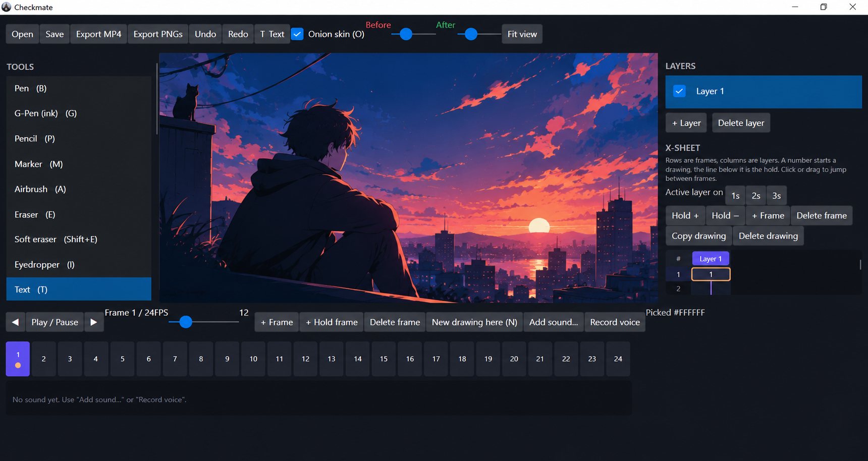Step to next frame with right arrow
Screen dimensions: 868x461
pos(94,322)
